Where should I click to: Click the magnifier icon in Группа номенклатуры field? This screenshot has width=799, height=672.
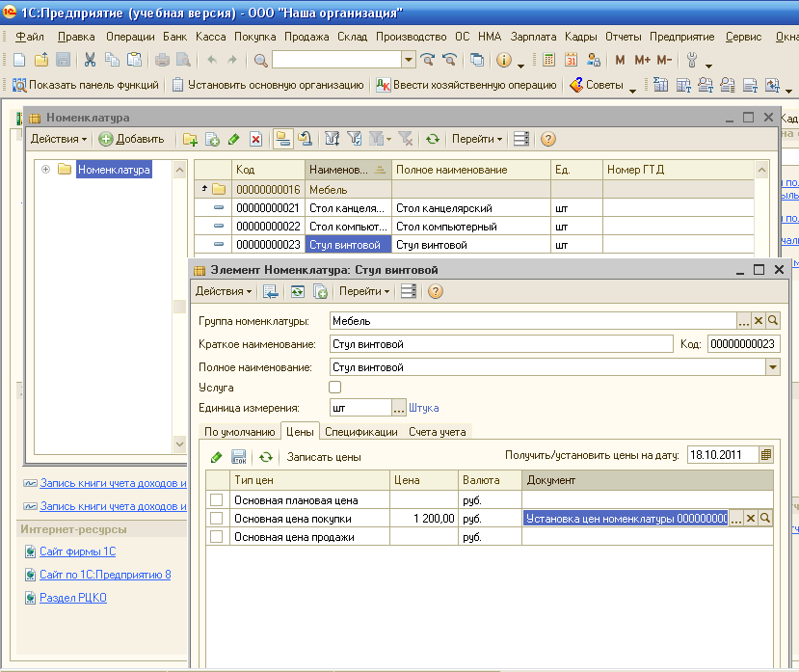tap(773, 321)
